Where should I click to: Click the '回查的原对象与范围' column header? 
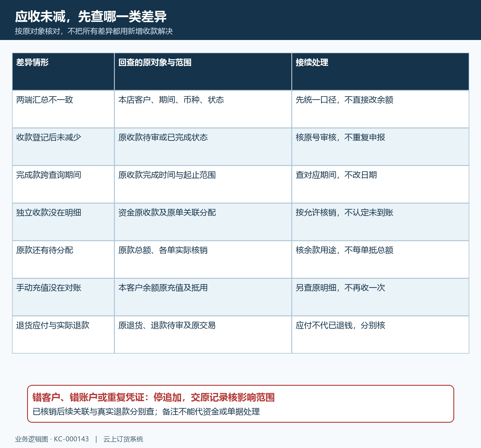click(x=203, y=72)
